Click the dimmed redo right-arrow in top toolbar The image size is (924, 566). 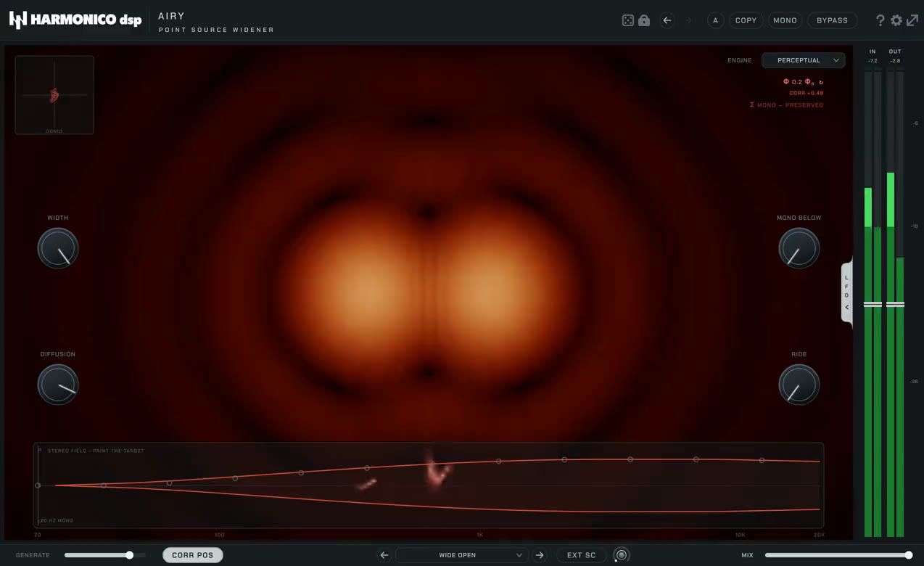(688, 20)
